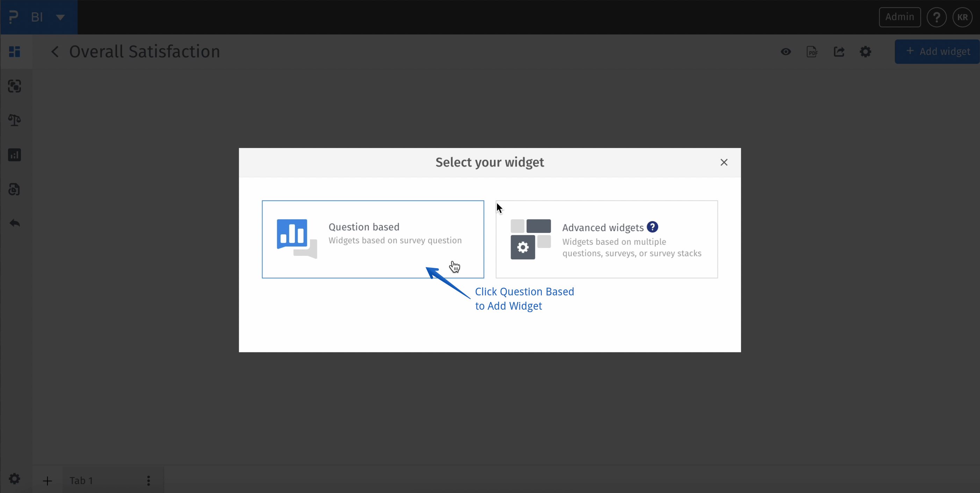This screenshot has width=980, height=493.
Task: Toggle preview mode with the eye icon
Action: [786, 52]
